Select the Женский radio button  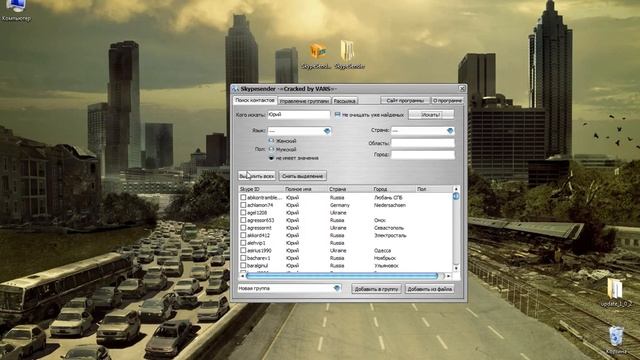pos(271,140)
